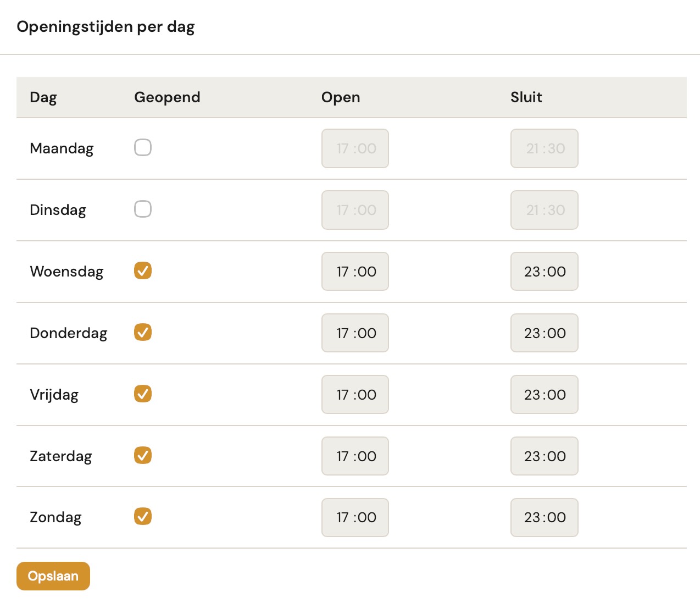Image resolution: width=700 pixels, height=608 pixels.
Task: Uncheck the Zaterdag opening toggle
Action: [142, 456]
